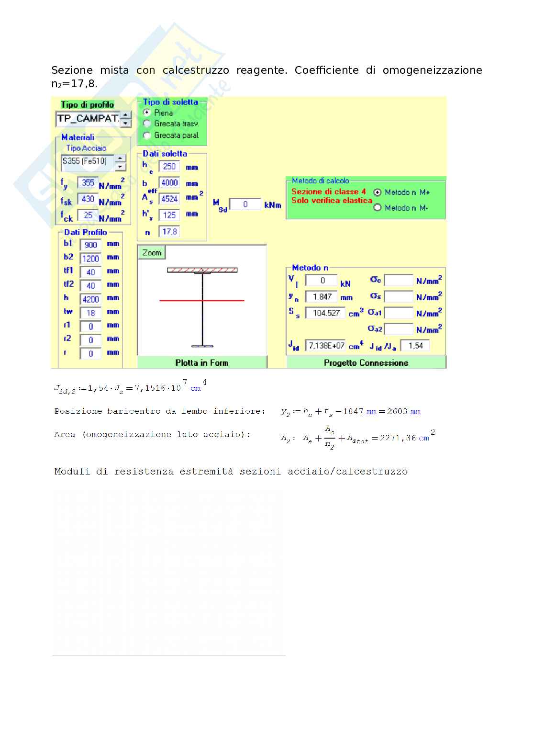Select the Grecata trasv. radio option

[147, 124]
